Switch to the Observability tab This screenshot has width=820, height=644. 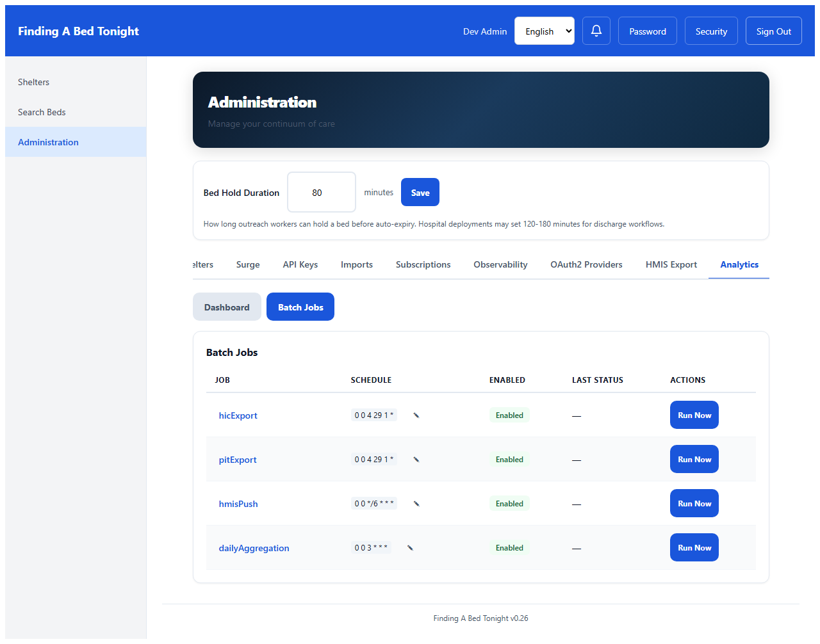click(500, 264)
